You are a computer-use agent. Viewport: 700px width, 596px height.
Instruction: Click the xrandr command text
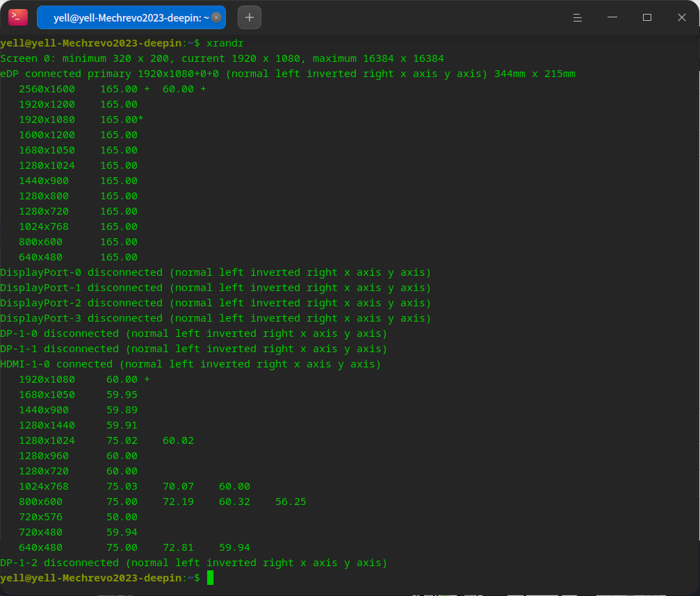pyautogui.click(x=225, y=43)
